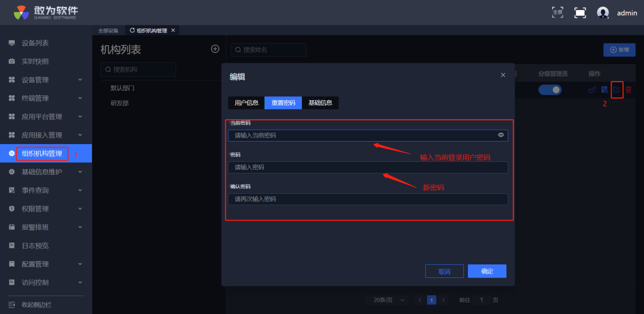
Task: Click the 设备列表 sidebar icon
Action: (x=12, y=43)
